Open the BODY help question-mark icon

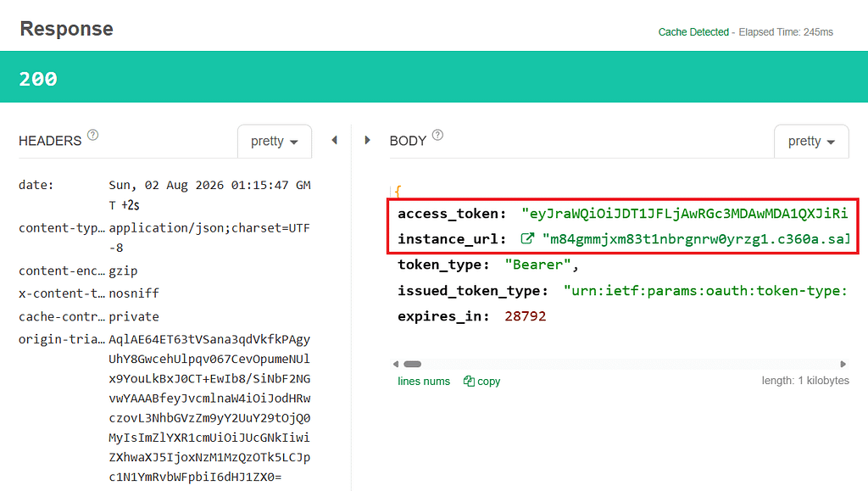coord(437,135)
